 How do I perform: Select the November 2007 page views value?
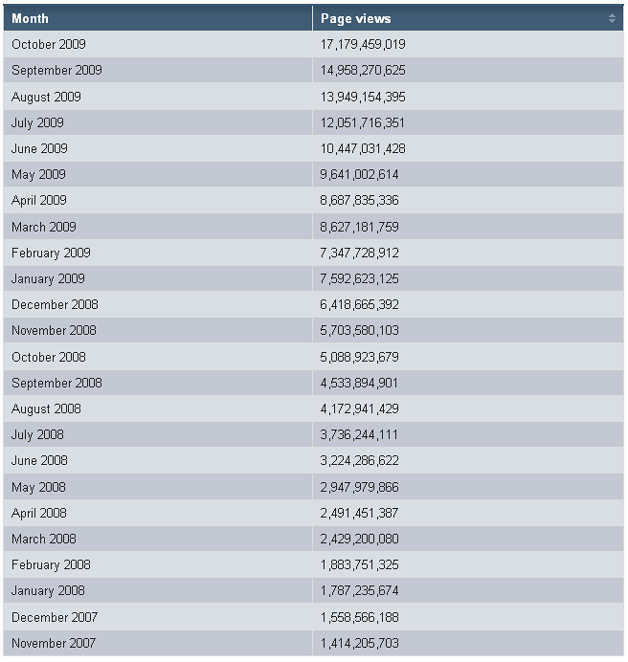(360, 643)
